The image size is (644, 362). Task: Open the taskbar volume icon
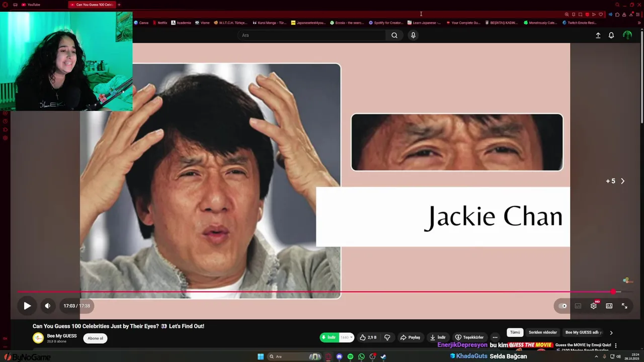pyautogui.click(x=618, y=356)
